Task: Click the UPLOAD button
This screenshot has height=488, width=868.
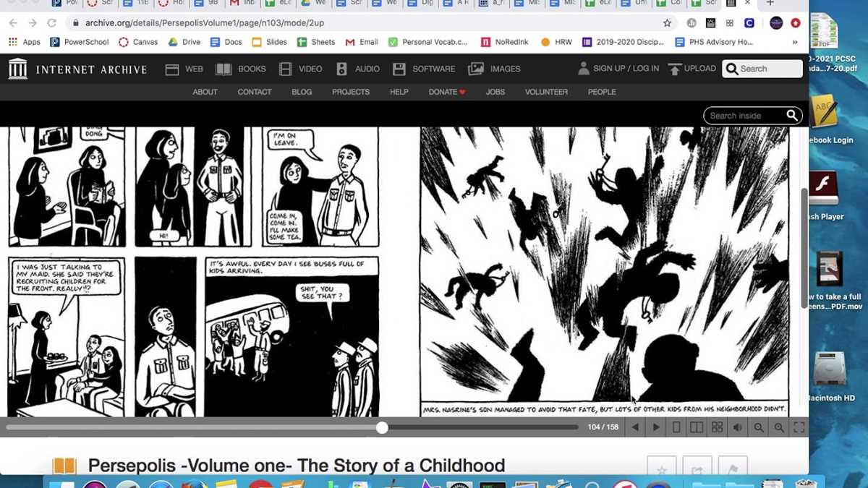Action: (x=692, y=69)
